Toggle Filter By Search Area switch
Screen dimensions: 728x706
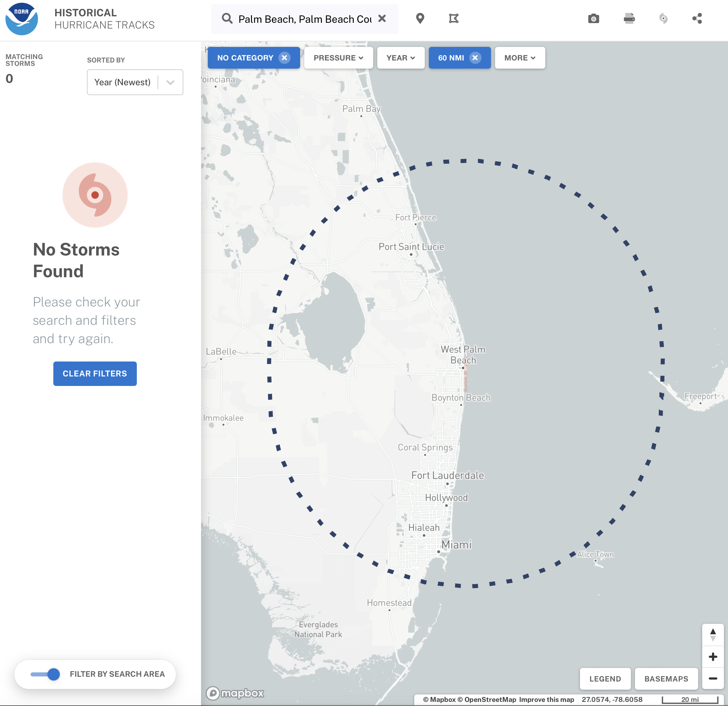(45, 674)
